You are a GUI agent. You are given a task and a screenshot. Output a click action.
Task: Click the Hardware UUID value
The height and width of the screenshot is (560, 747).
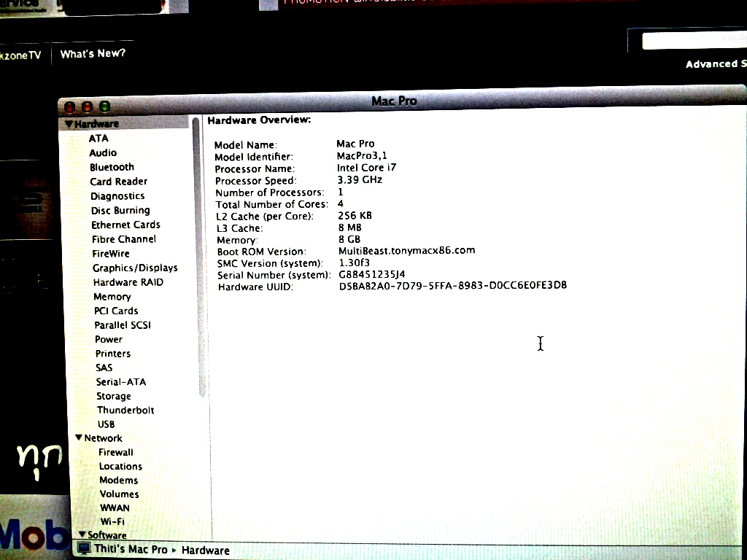pos(452,285)
